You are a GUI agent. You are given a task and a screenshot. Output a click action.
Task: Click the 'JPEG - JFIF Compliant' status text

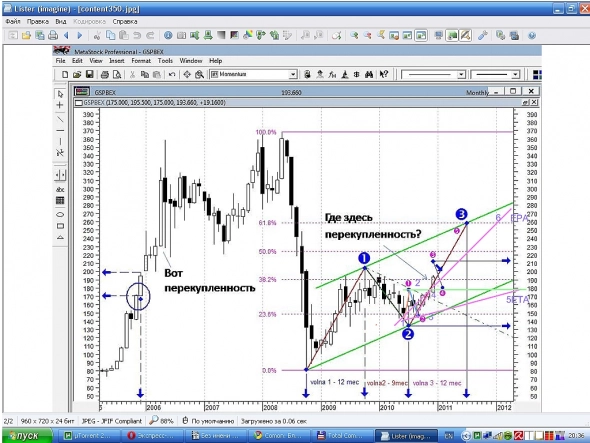(x=112, y=421)
